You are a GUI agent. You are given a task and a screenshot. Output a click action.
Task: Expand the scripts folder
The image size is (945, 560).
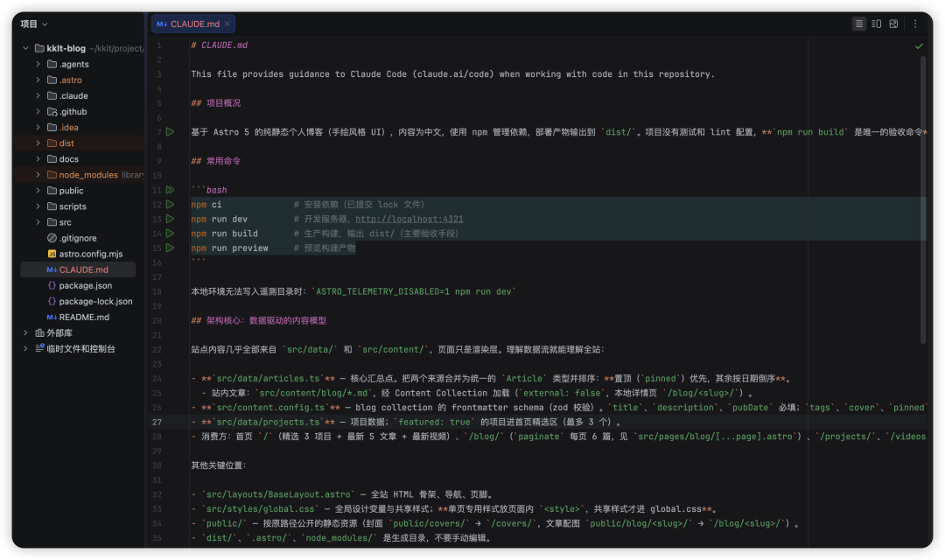tap(38, 206)
